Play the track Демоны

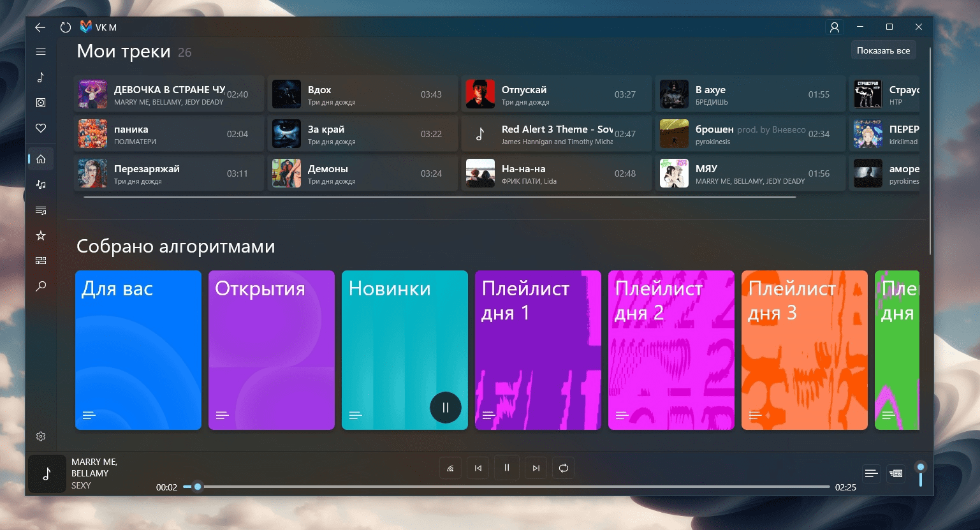point(363,173)
